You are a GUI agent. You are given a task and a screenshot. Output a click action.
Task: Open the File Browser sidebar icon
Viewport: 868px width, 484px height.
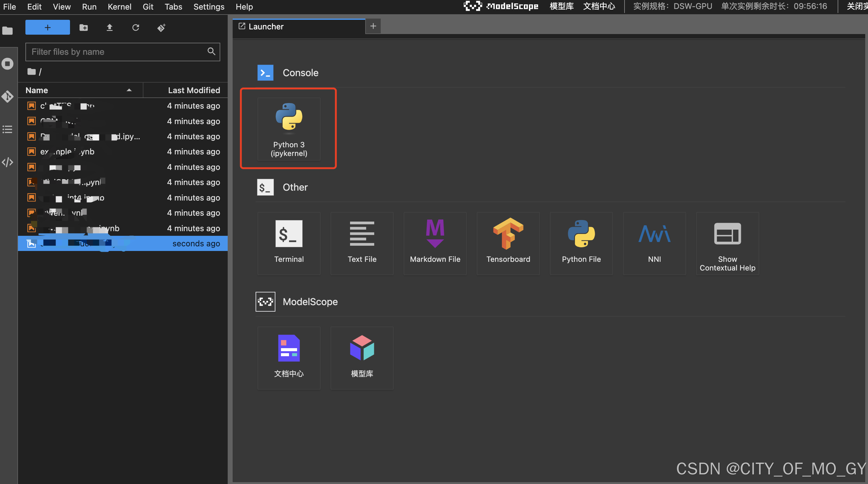tap(7, 31)
